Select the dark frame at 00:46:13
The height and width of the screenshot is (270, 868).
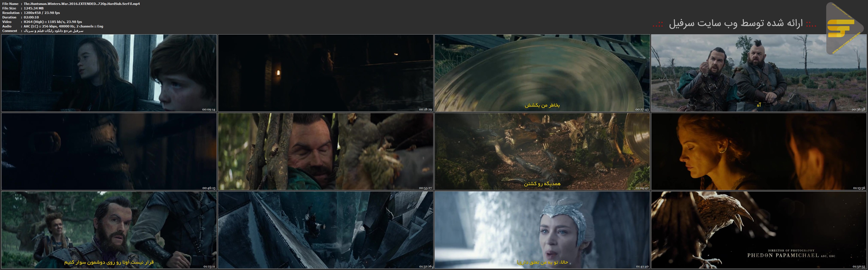[109, 151]
